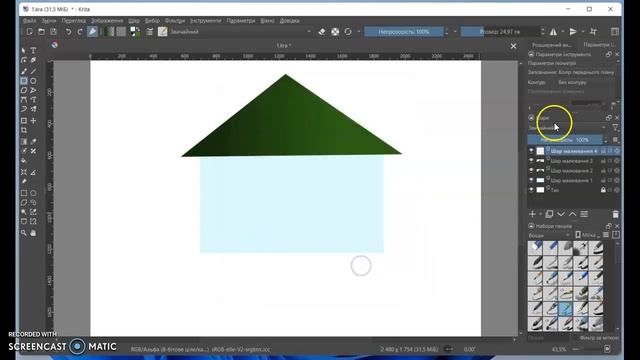Open the 'Довідка' menu
640x360 pixels.
(x=289, y=20)
